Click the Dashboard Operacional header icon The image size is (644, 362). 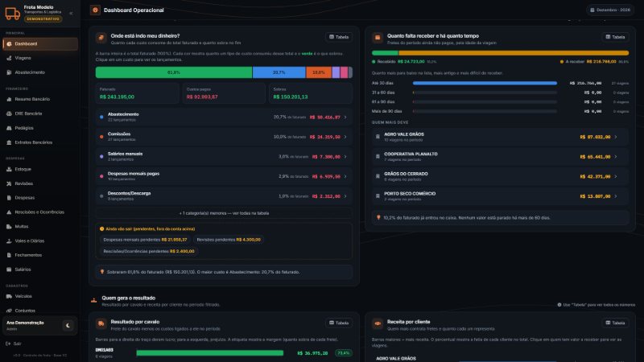point(95,10)
